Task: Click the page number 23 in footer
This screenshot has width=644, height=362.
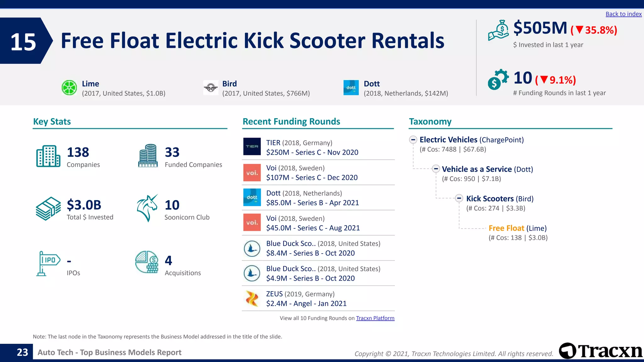Action: click(22, 352)
